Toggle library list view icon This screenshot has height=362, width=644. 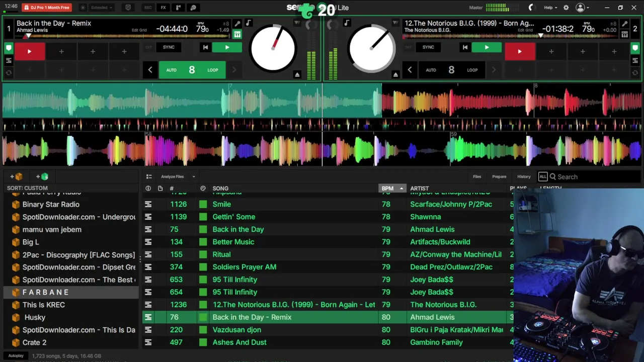pyautogui.click(x=149, y=176)
